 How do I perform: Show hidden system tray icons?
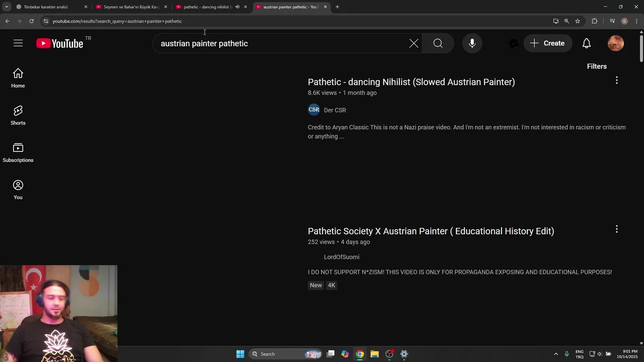[556, 354]
